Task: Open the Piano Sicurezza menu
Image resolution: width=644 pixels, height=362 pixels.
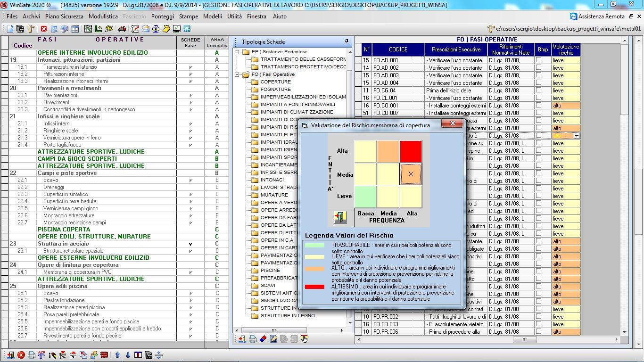Action: 64,16
